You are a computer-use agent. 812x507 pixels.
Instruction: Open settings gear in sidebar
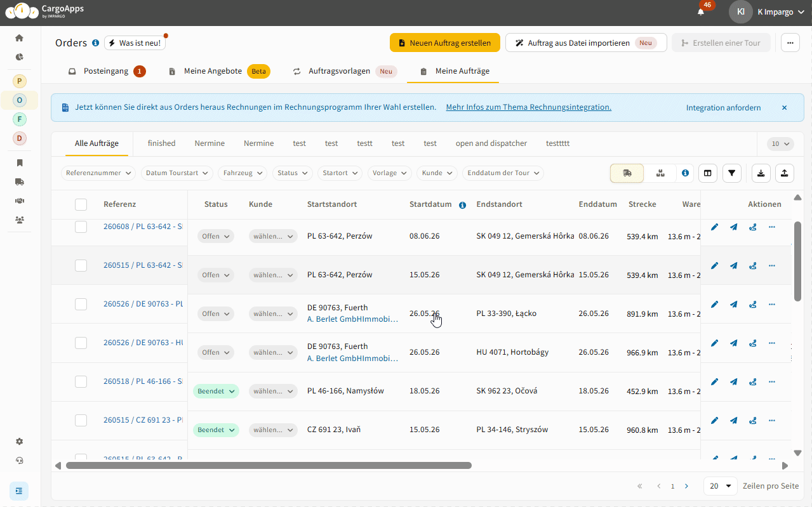(x=20, y=442)
